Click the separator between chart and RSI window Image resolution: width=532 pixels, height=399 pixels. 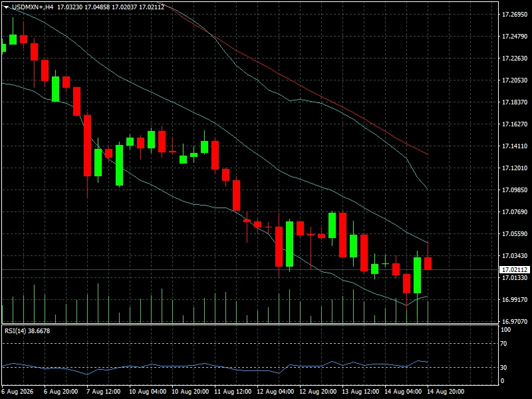(x=251, y=325)
